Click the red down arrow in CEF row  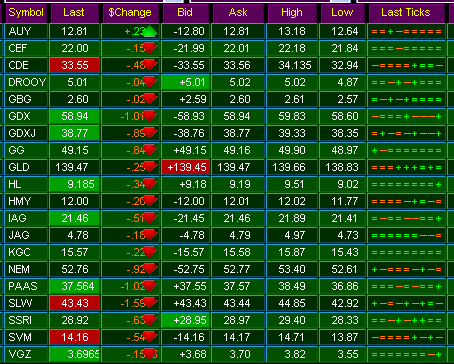tap(150, 48)
